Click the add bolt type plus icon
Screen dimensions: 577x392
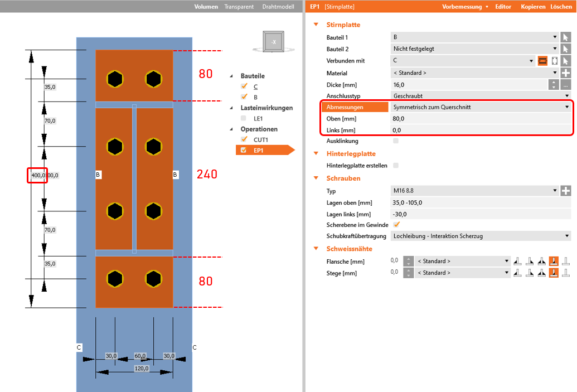[565, 191]
